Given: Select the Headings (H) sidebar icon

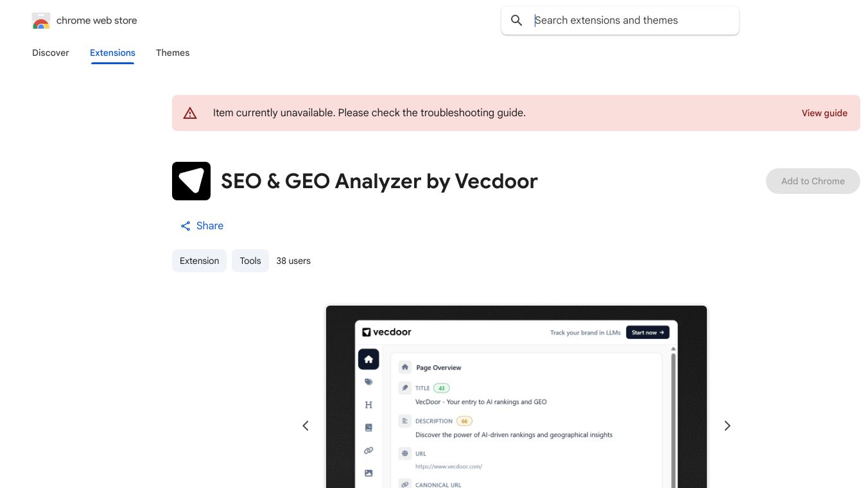Looking at the screenshot, I should click(369, 405).
